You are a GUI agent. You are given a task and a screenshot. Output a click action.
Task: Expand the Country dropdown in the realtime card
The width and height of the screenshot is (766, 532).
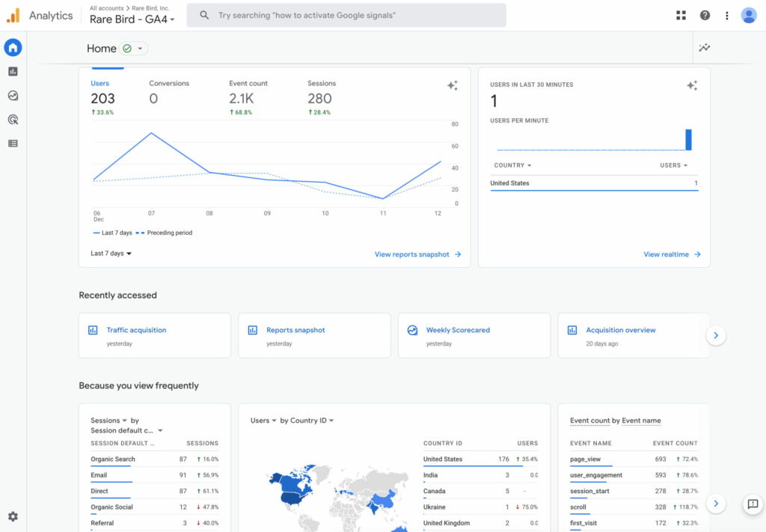[x=512, y=165]
